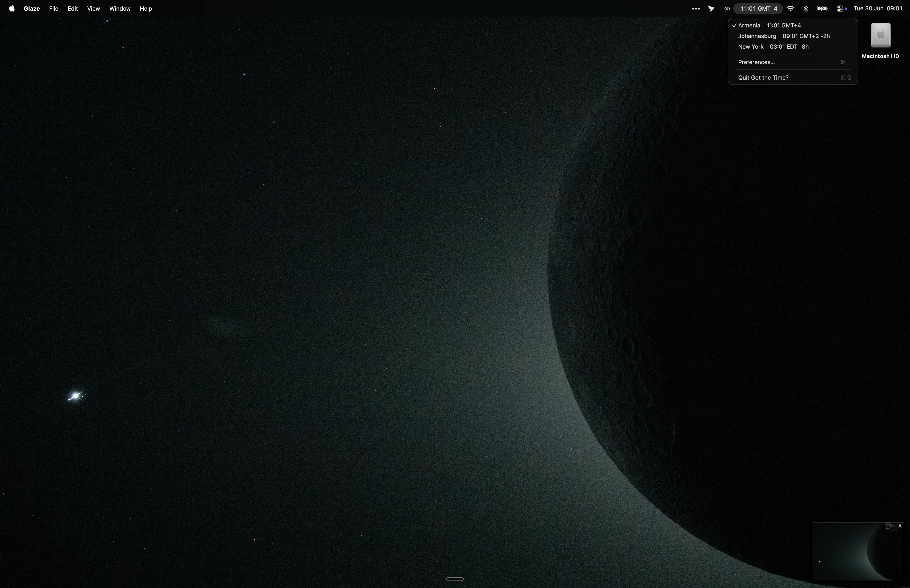Click the interlocking rings menu bar icon
This screenshot has height=588, width=910.
[x=727, y=8]
